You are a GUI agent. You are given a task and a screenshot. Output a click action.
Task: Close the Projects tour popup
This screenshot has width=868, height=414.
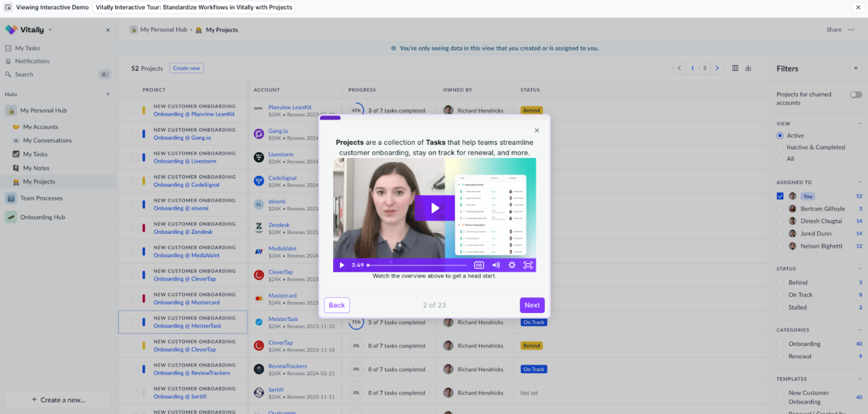tap(537, 130)
